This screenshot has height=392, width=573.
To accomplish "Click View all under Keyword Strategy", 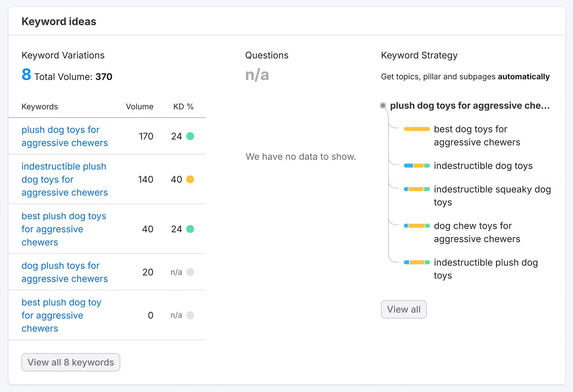I will (403, 309).
